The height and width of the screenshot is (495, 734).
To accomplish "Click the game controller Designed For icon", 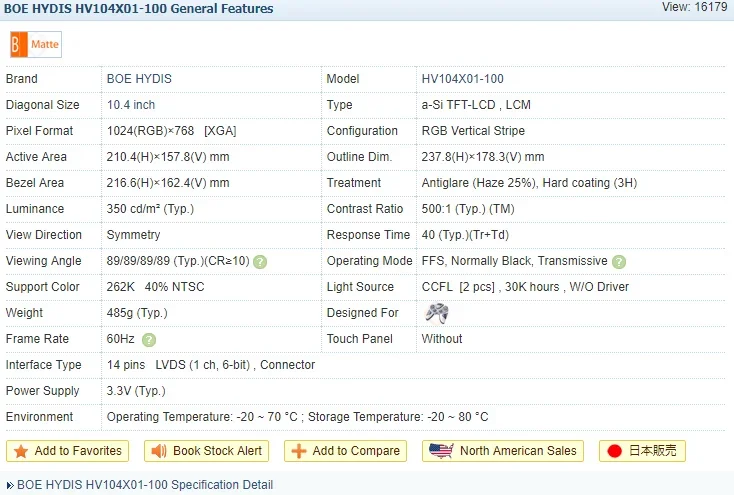I will click(x=437, y=313).
